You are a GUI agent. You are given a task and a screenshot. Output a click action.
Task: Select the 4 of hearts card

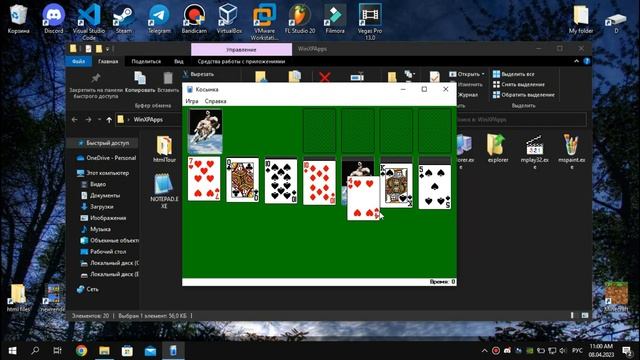tap(363, 198)
